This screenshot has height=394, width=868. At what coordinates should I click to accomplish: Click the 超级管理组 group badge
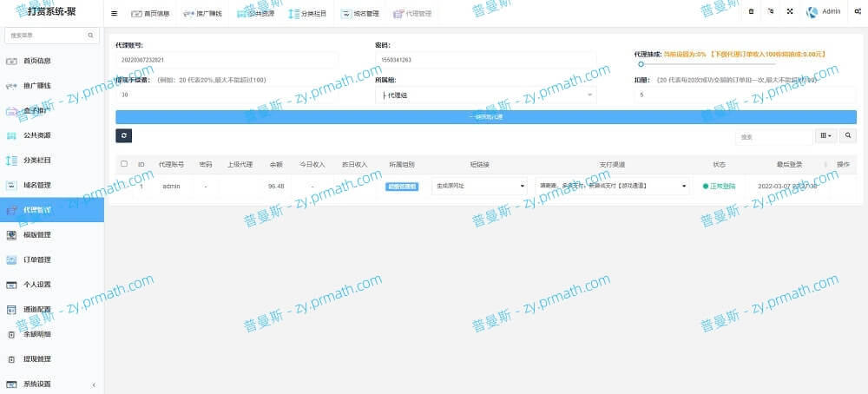[x=402, y=187]
